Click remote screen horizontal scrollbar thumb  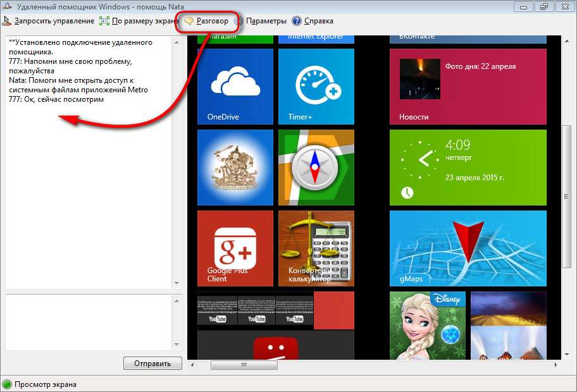point(244,365)
